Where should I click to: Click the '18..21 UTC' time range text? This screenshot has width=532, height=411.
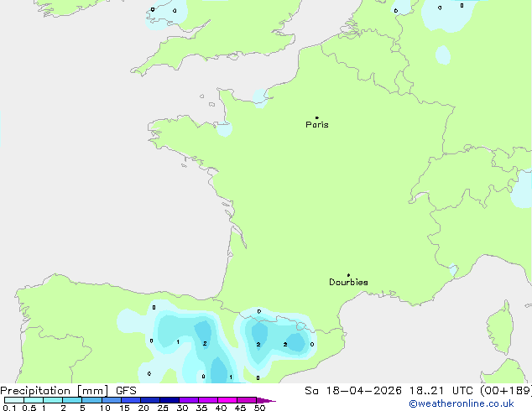point(441,391)
